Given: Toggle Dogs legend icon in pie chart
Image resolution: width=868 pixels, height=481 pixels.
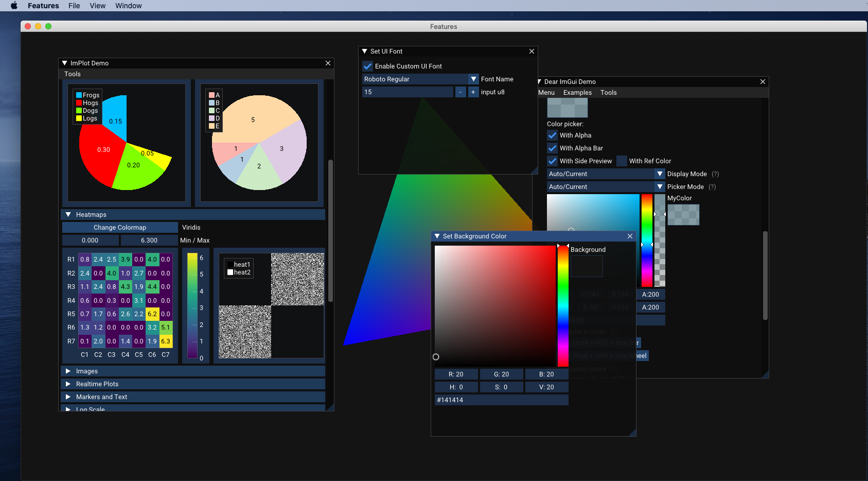Looking at the screenshot, I should [x=79, y=111].
